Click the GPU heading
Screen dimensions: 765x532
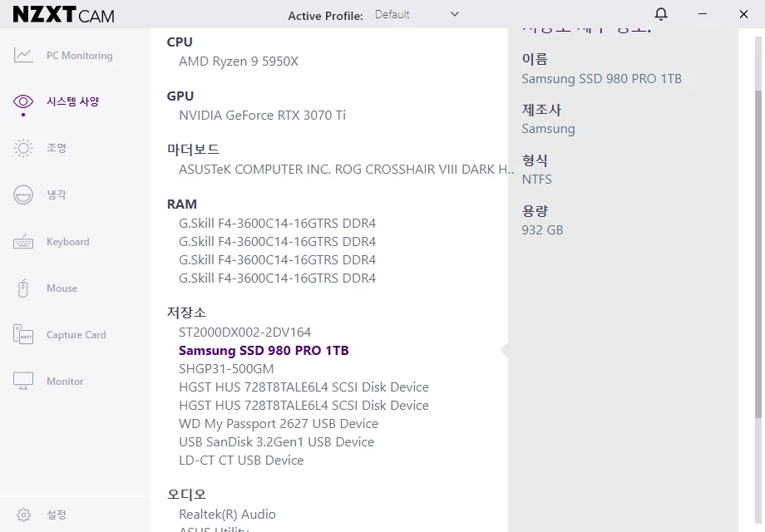[180, 96]
